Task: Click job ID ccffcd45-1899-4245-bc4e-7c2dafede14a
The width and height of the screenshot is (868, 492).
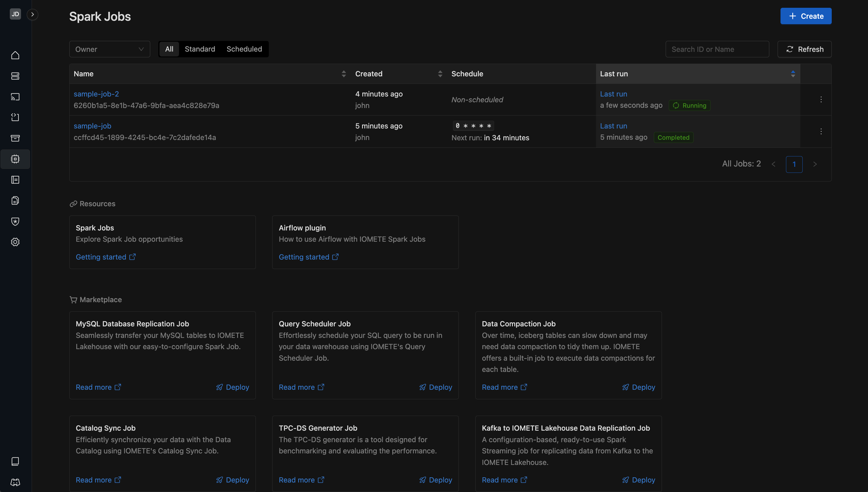Action: click(x=145, y=137)
